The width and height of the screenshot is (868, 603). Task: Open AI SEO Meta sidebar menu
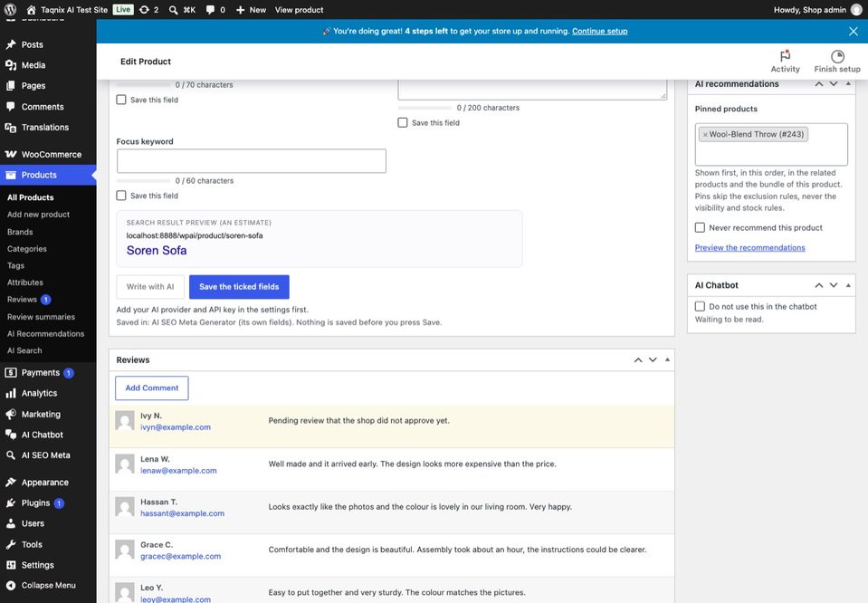coord(48,455)
